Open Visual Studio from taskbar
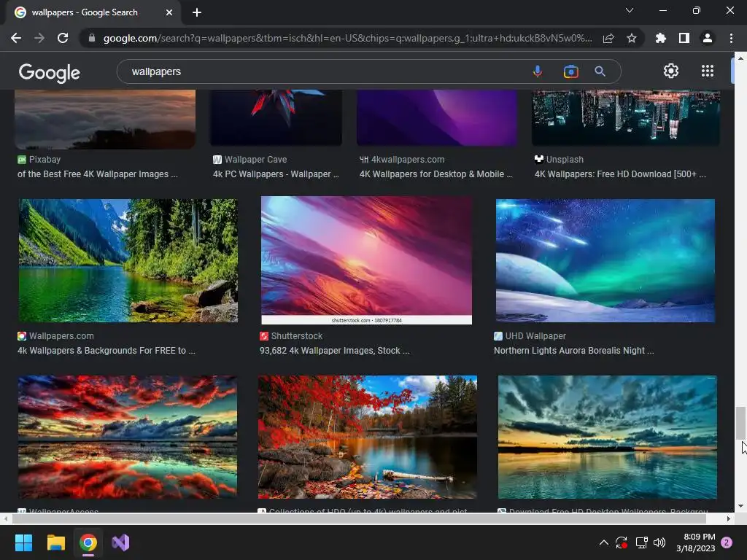747x560 pixels. 120,542
